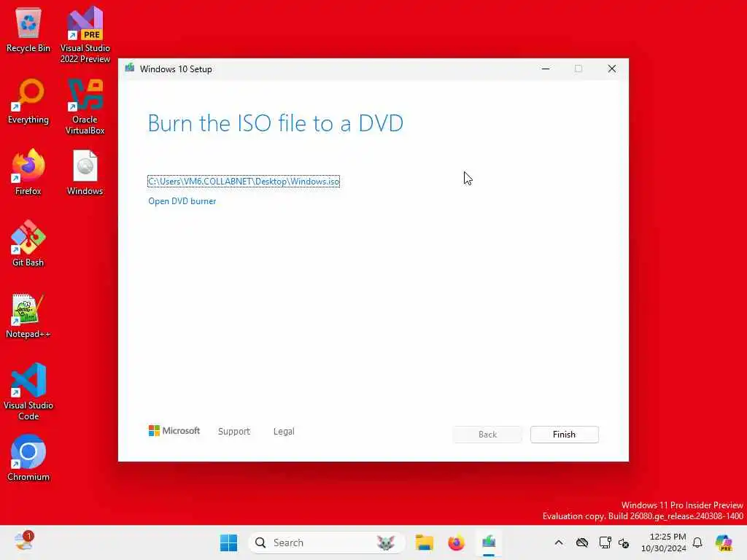Select the Notepad++ desktop icon
The height and width of the screenshot is (560, 747).
pyautogui.click(x=28, y=316)
